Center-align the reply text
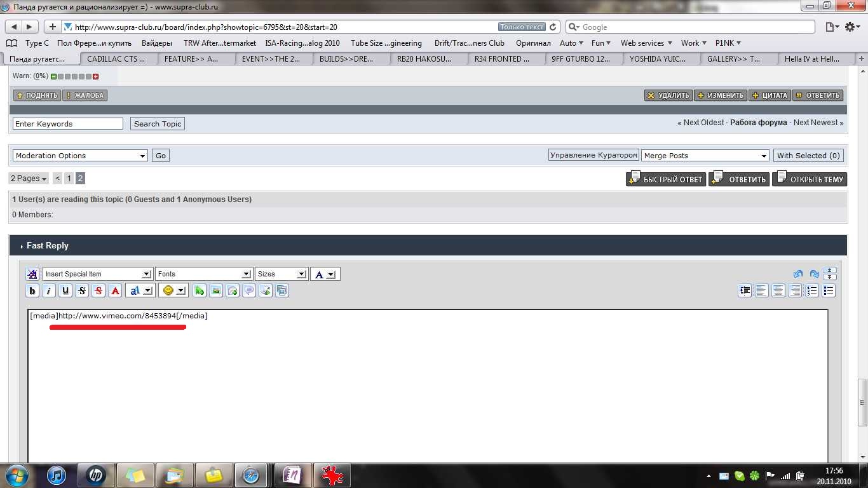This screenshot has width=868, height=488. coord(778,291)
